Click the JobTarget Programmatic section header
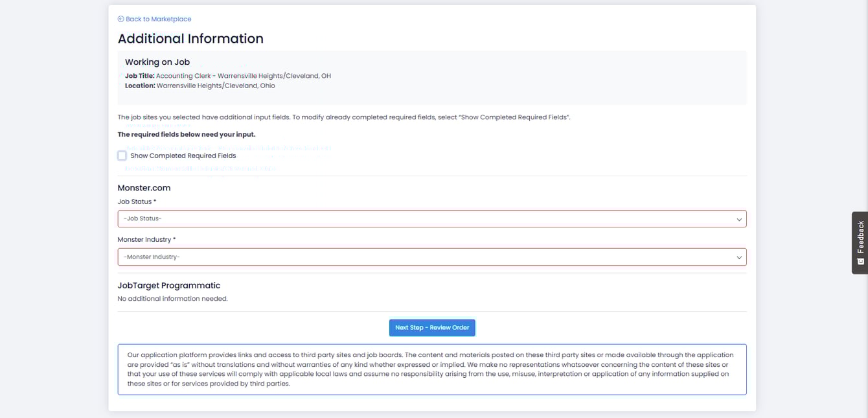The image size is (868, 418). 168,285
